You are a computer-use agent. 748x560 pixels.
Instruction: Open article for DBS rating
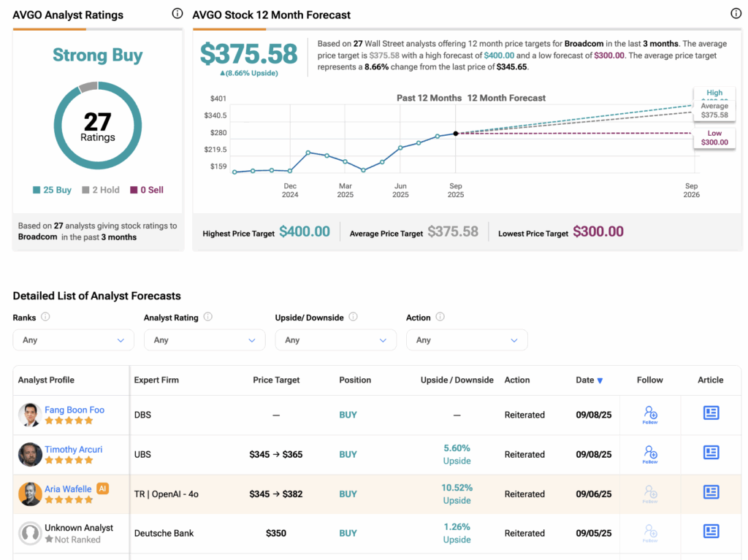(x=711, y=413)
